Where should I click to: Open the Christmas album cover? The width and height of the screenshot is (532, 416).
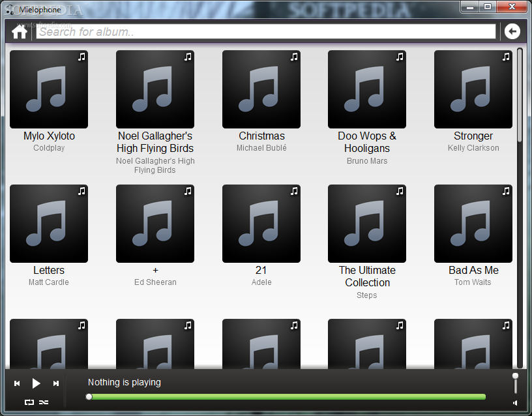click(x=261, y=89)
